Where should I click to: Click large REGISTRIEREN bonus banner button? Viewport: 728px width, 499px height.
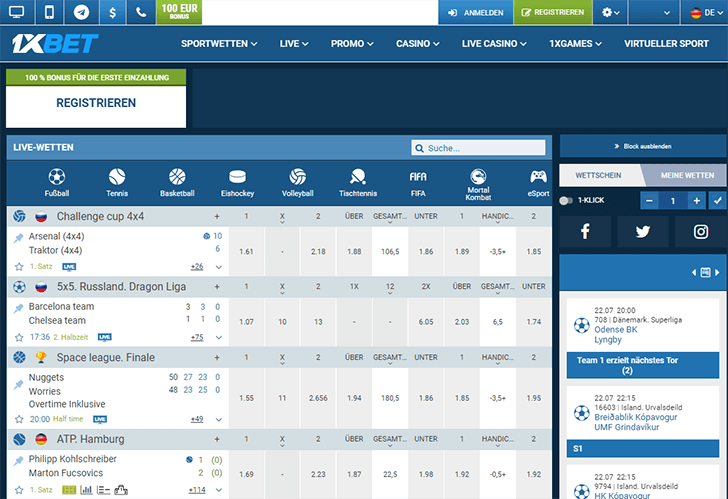pos(96,103)
